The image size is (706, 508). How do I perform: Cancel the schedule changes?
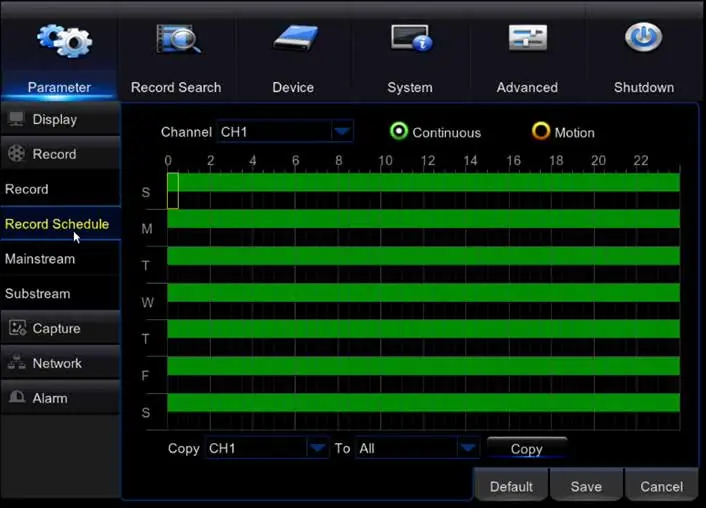tap(661, 486)
